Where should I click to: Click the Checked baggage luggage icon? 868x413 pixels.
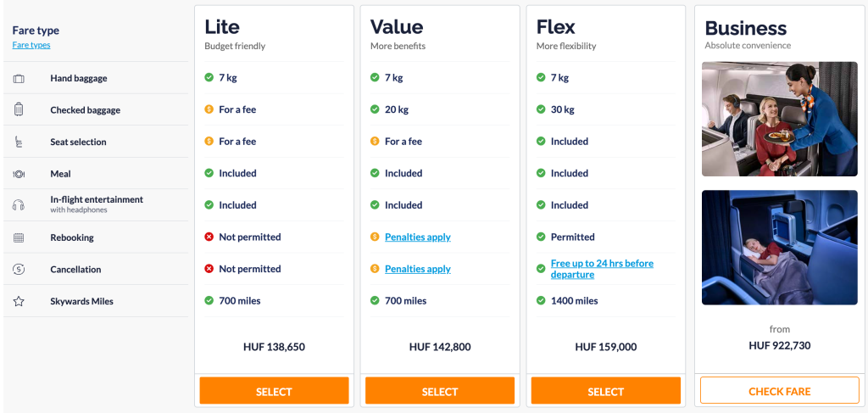(x=19, y=109)
